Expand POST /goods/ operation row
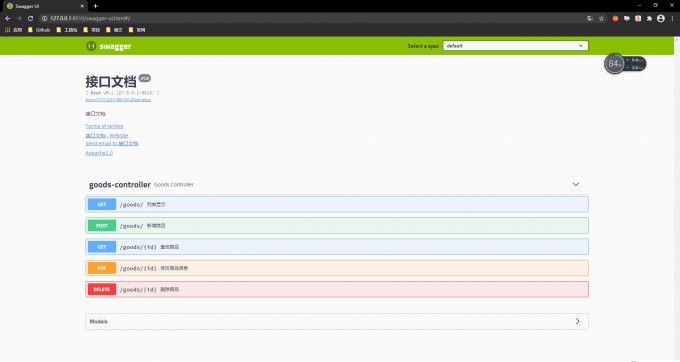Screen dimensions: 680x362 (x=337, y=225)
